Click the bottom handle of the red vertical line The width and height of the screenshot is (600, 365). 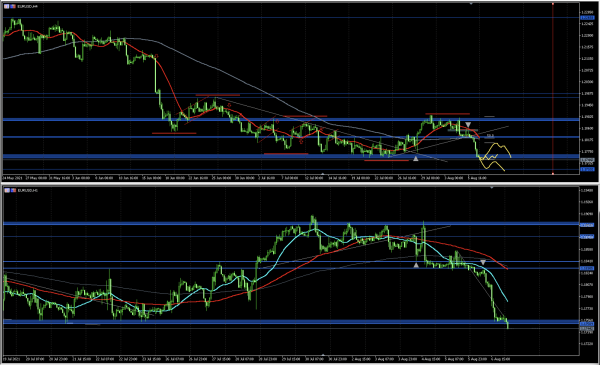click(x=553, y=174)
